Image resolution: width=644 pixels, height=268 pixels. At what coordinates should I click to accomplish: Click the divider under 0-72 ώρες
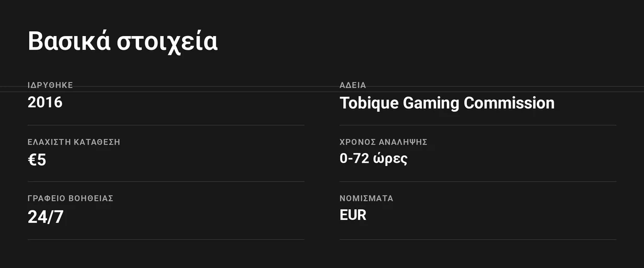pos(478,182)
